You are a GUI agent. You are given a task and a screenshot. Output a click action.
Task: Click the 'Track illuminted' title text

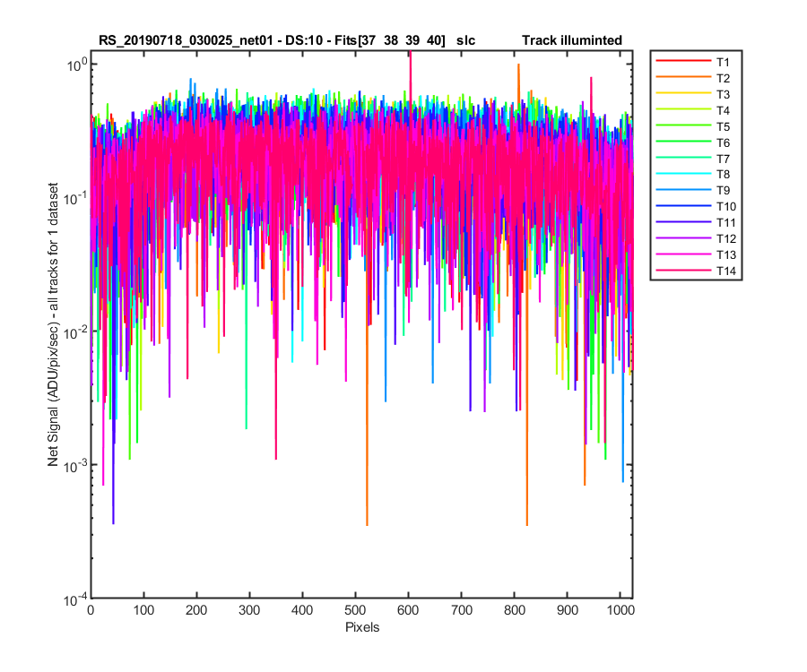click(572, 40)
